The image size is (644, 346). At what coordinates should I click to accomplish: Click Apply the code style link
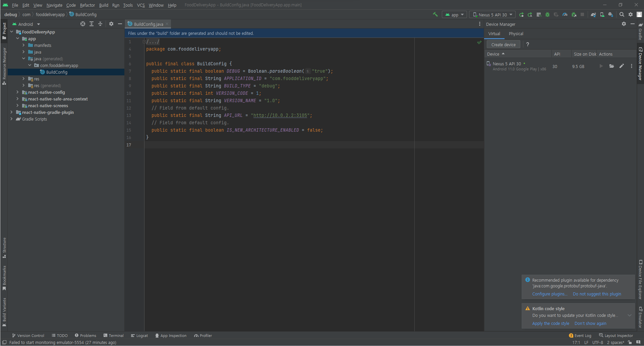click(550, 323)
